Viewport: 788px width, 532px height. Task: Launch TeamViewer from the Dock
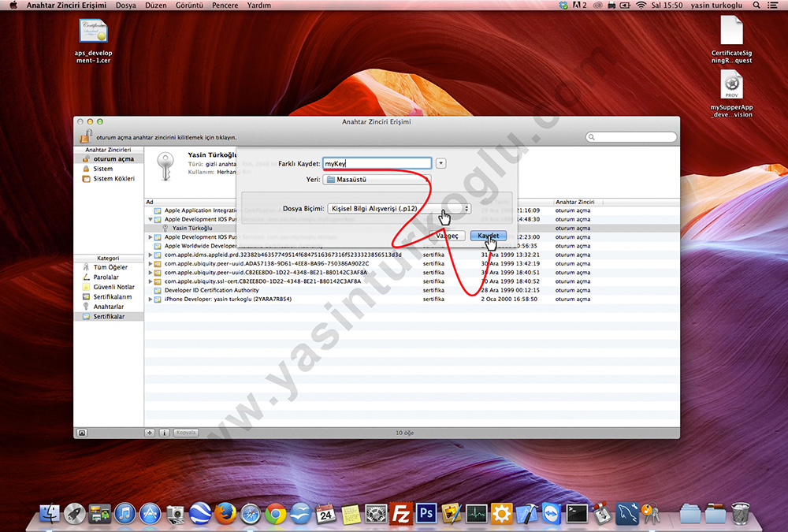coord(552,513)
